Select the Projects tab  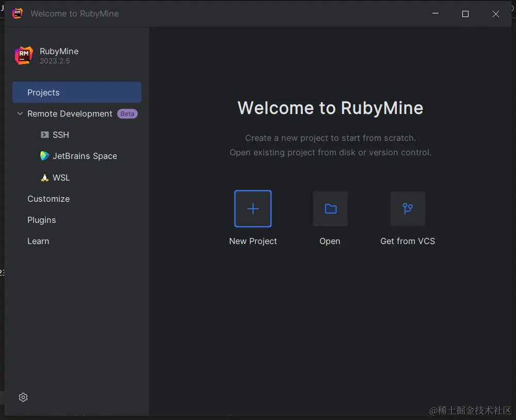point(77,92)
